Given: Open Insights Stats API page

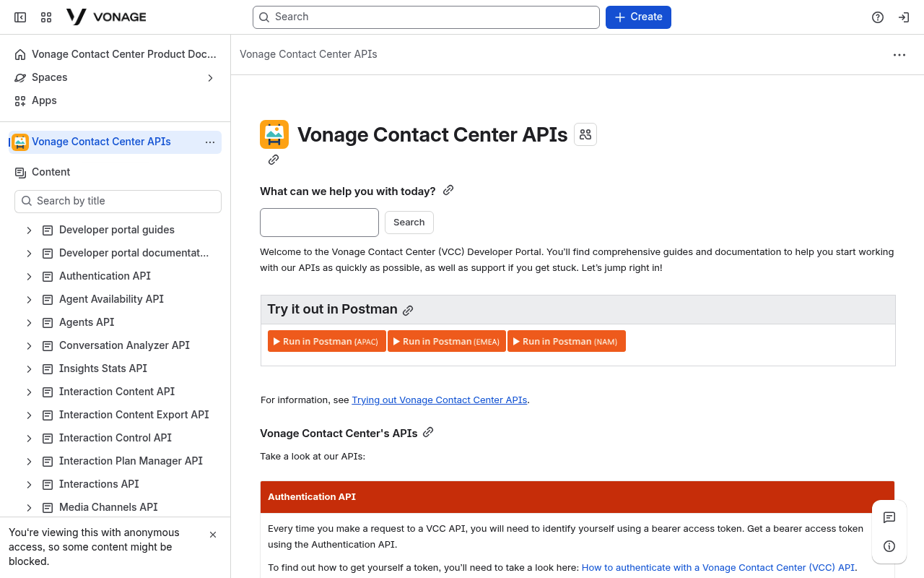Looking at the screenshot, I should point(103,368).
